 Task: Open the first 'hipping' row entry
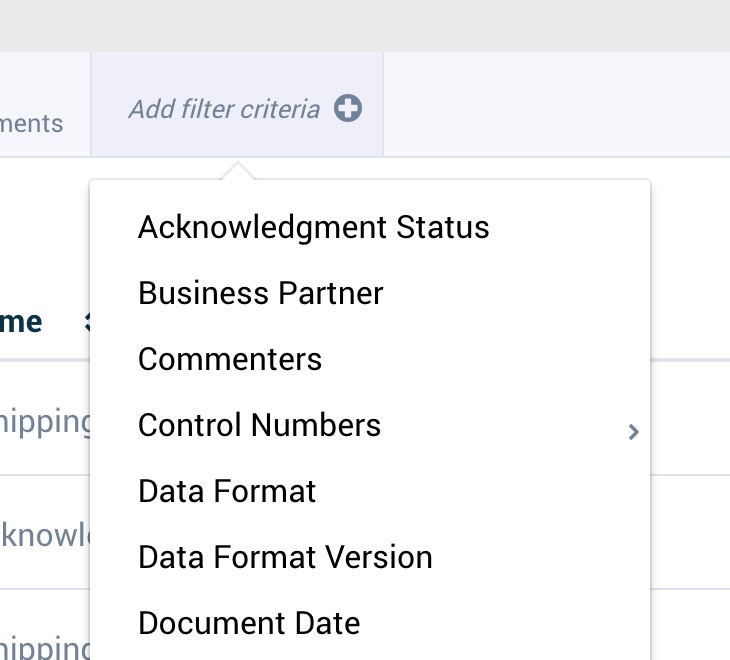pos(45,423)
